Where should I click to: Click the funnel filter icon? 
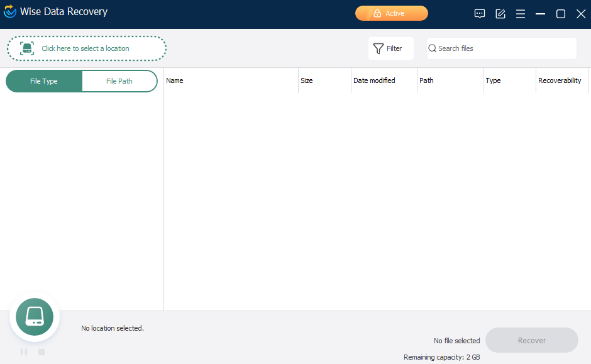378,48
